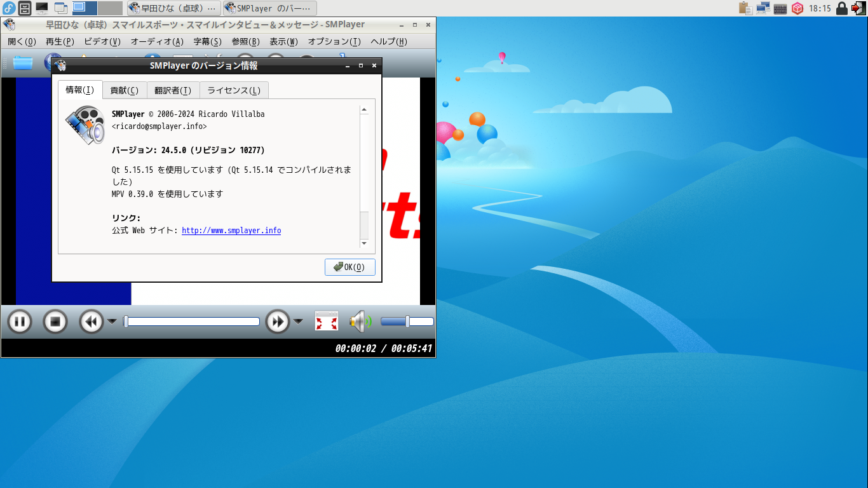
Task: Toggle fullscreen with the red arrows icon
Action: point(327,322)
